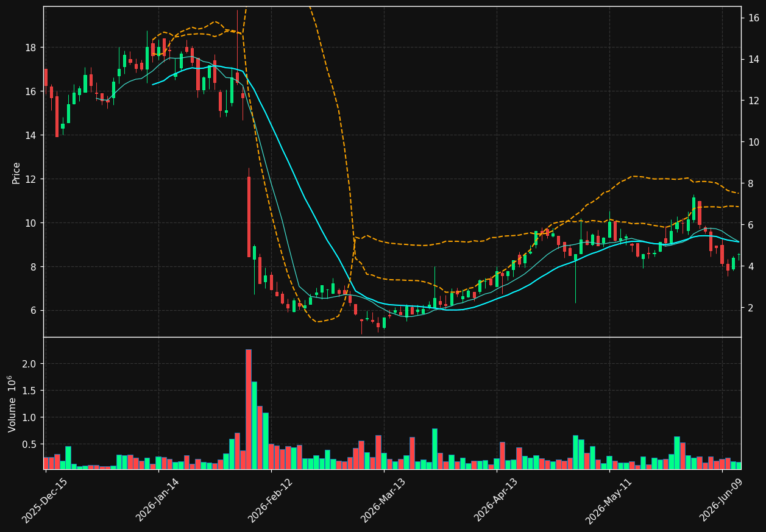Click the 16 tick on left price axis
This screenshot has width=766, height=532.
click(32, 91)
